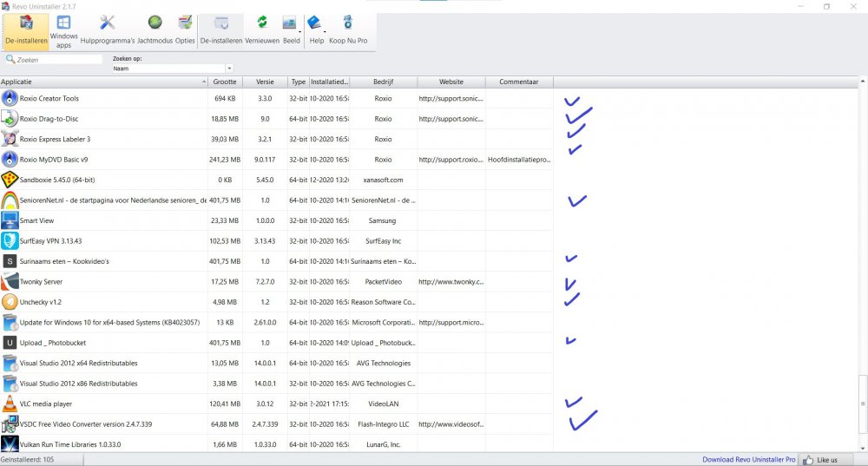Expand the Zoeken op Naam dropdown
The image size is (868, 466).
[229, 68]
